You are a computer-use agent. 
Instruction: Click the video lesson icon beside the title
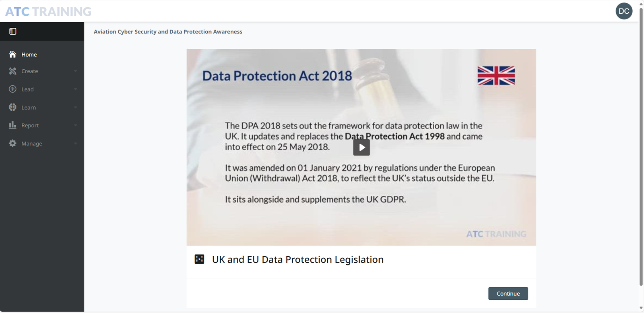(199, 259)
